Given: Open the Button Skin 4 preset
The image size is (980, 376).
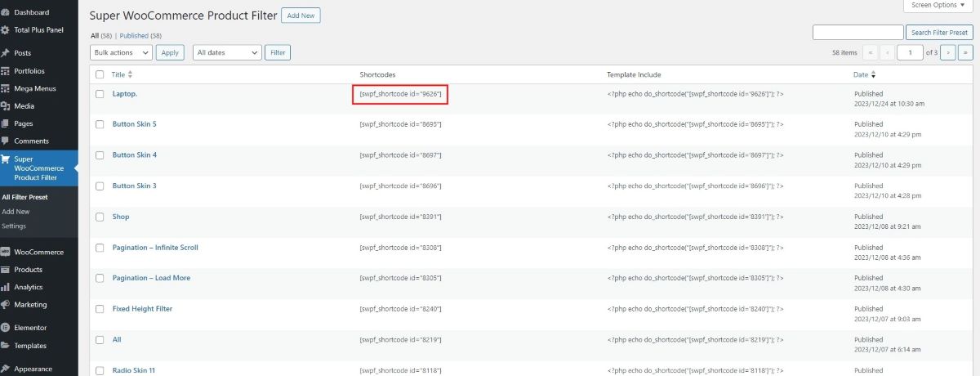Looking at the screenshot, I should click(135, 155).
